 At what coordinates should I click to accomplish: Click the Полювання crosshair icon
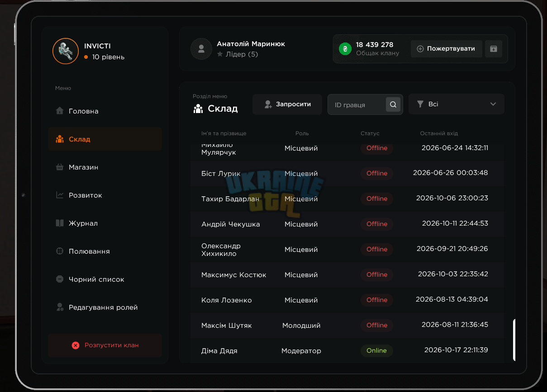tap(59, 251)
